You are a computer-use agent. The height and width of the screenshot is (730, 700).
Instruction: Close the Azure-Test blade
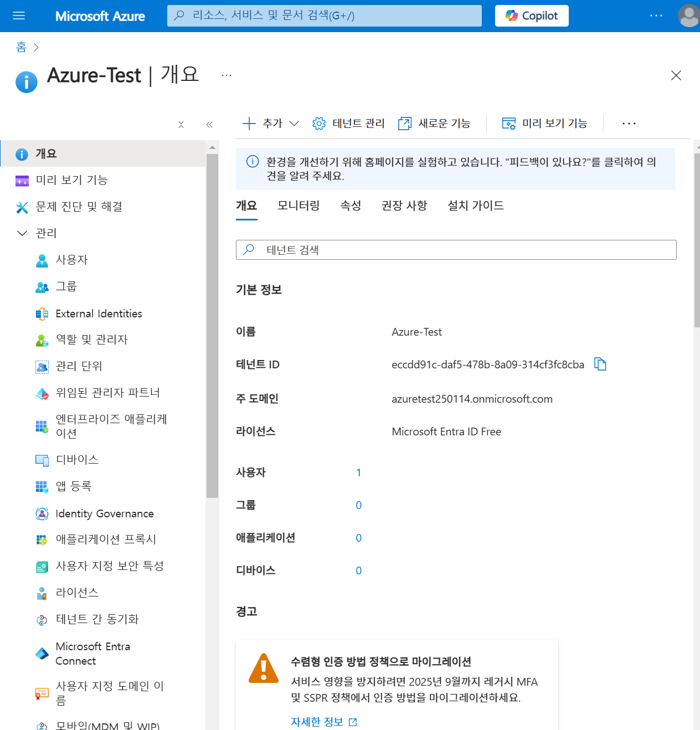pos(676,75)
